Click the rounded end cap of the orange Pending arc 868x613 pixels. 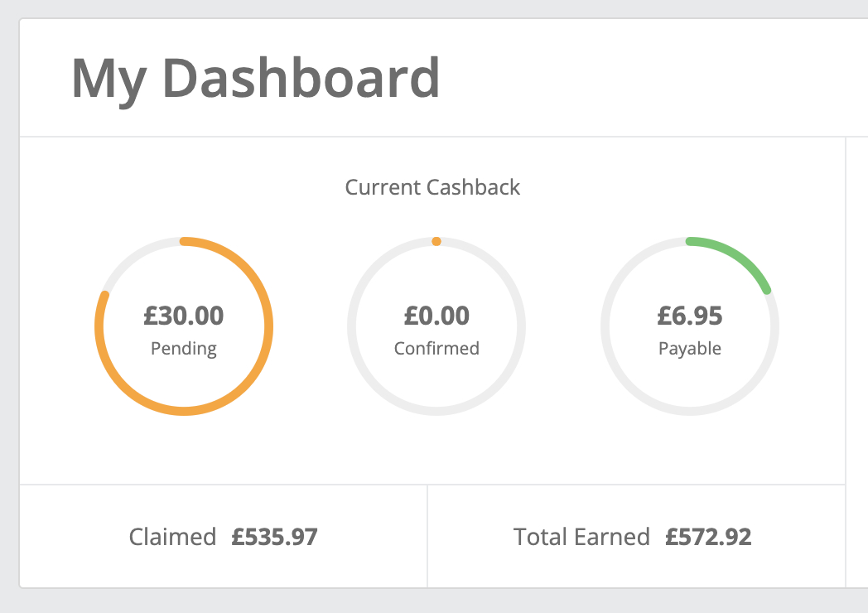pos(104,294)
